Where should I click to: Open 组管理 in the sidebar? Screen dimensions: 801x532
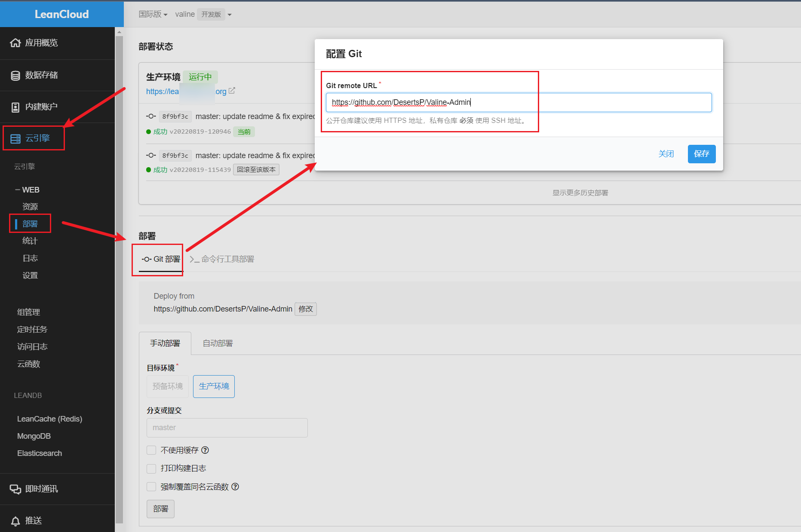point(28,312)
